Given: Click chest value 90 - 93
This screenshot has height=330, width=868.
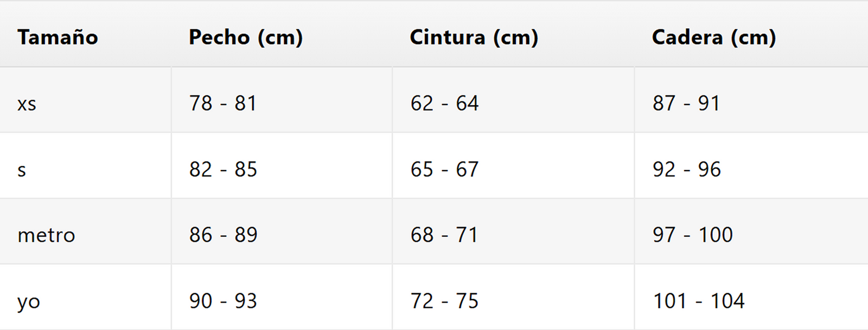Looking at the screenshot, I should (x=223, y=301).
